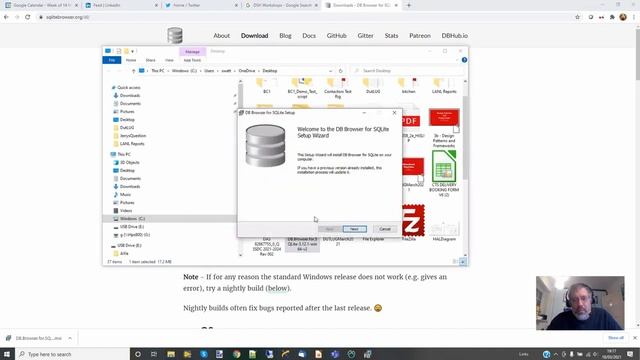Bookmark this page with the star icon
Viewport: 640px width, 360px height.
[x=577, y=17]
